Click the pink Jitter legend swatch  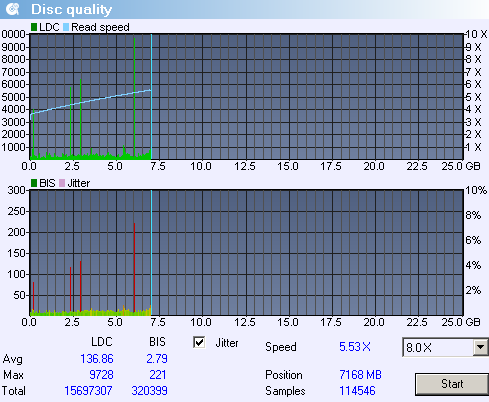[62, 183]
